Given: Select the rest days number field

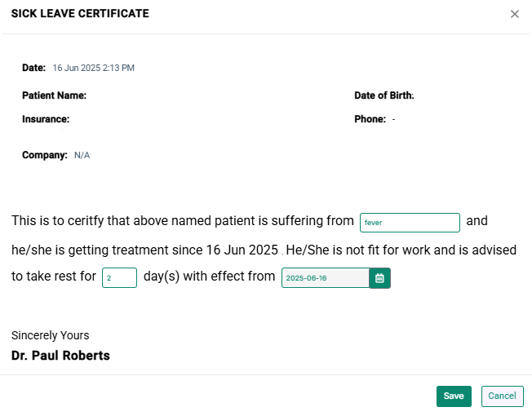Looking at the screenshot, I should click(x=119, y=277).
